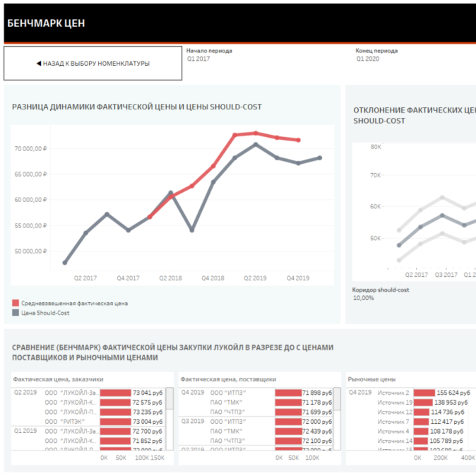Click the 138 953 руб market price value
Viewport: 476px width, 476px height.
pos(451,403)
